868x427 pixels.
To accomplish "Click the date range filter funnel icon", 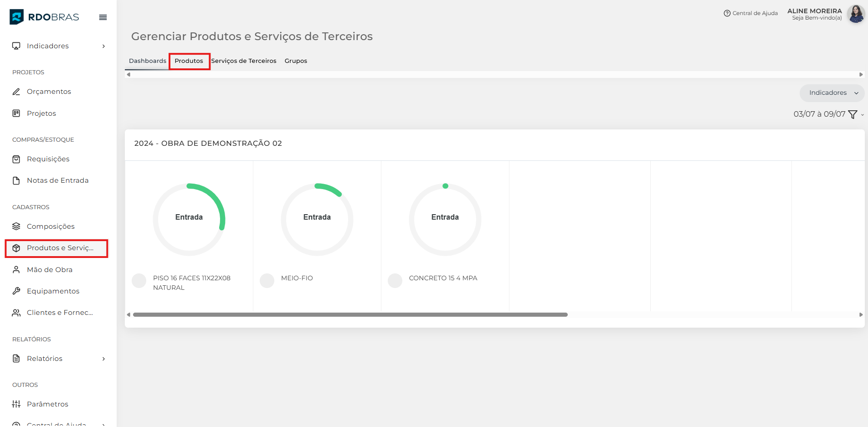I will click(853, 114).
